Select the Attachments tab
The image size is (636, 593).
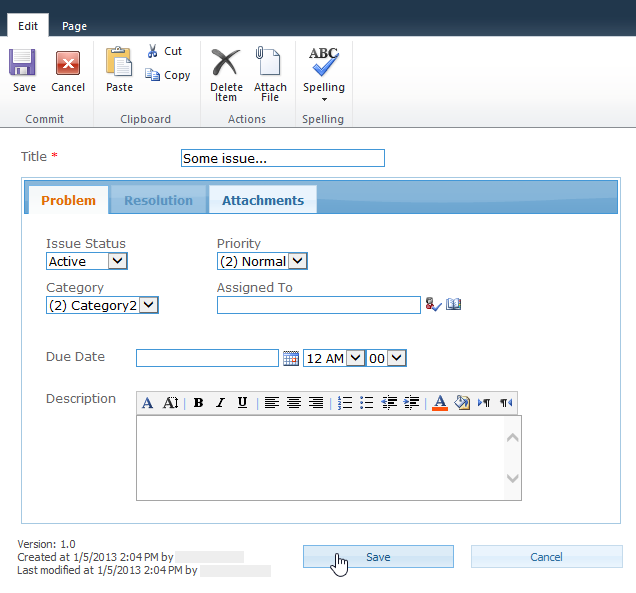[263, 200]
